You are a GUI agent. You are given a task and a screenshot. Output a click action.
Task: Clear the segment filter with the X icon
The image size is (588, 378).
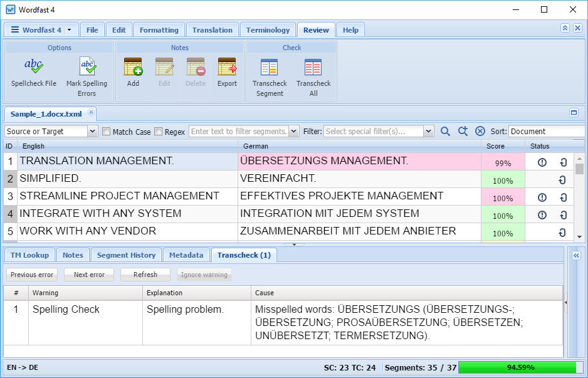point(480,131)
